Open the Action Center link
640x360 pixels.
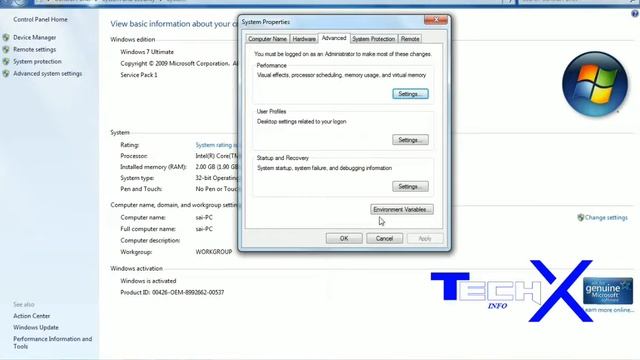click(x=31, y=316)
